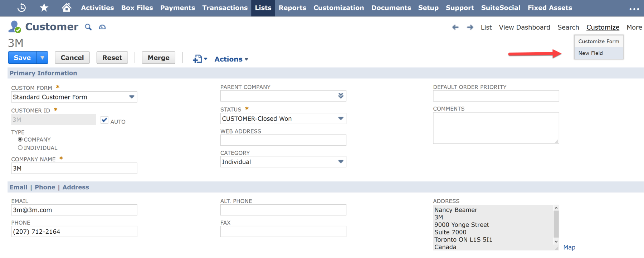Viewport: 644px width, 258px height.
Task: Open the Reports menu
Action: pyautogui.click(x=292, y=8)
